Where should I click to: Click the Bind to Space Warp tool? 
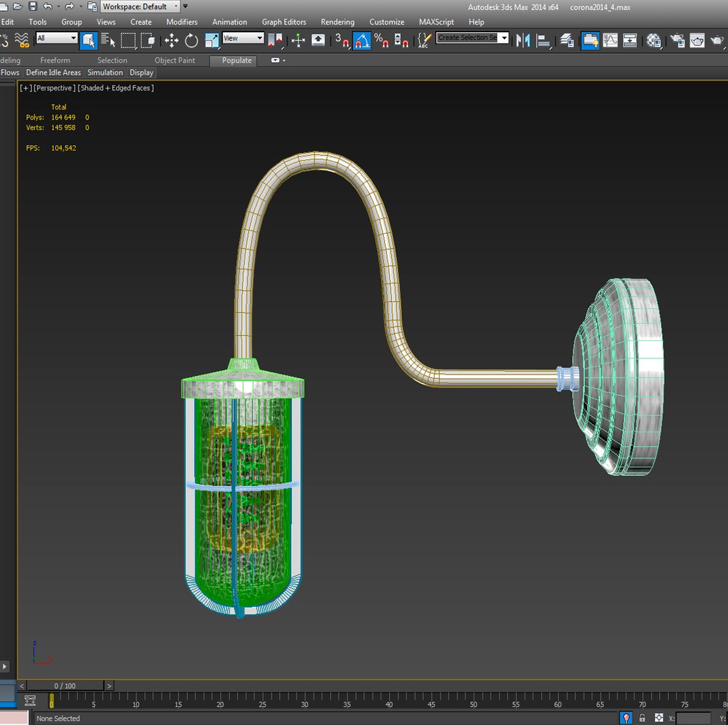21,40
